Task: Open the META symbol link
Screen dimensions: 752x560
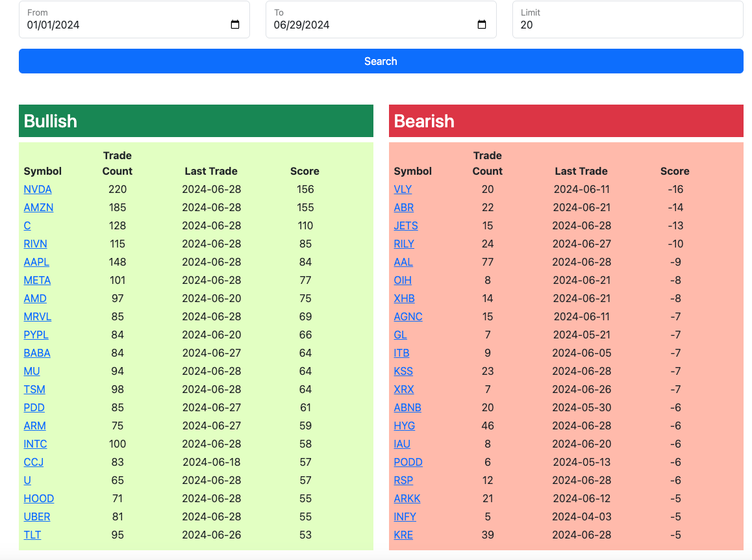Action: tap(37, 280)
